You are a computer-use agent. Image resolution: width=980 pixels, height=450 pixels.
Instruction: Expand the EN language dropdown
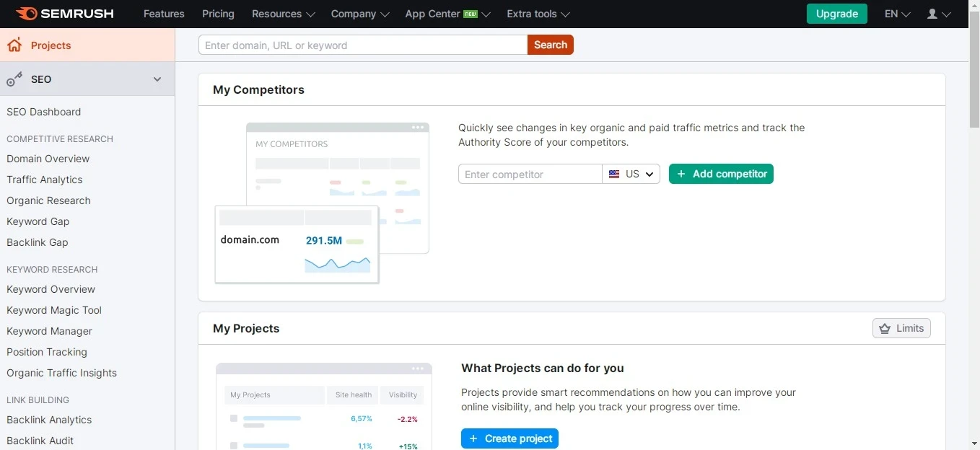[x=897, y=14]
